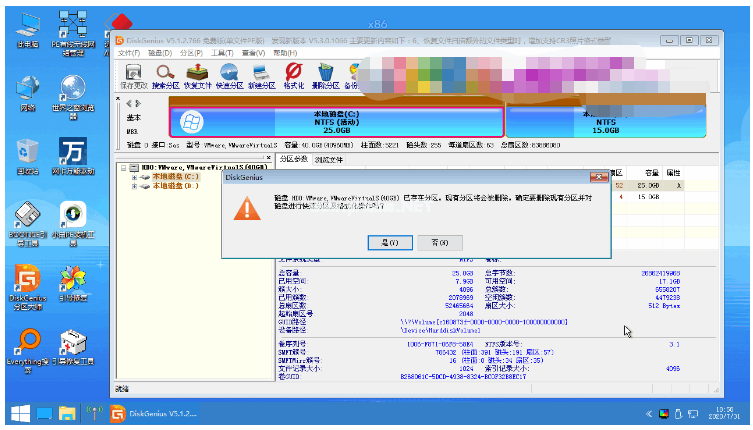The image size is (753, 430).
Task: Open the File (文件) menu
Action: [127, 53]
